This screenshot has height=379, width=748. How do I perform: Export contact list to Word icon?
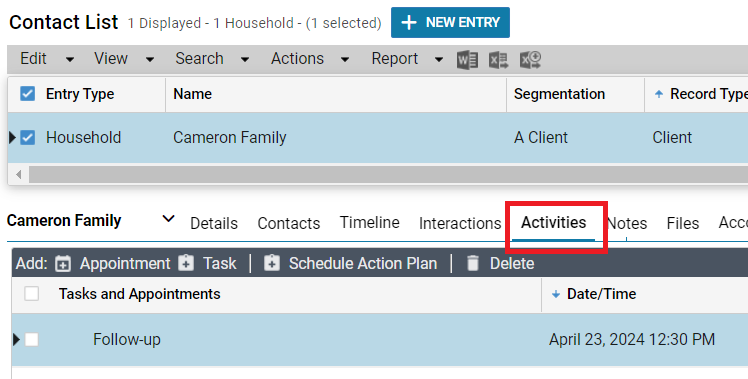coord(467,60)
